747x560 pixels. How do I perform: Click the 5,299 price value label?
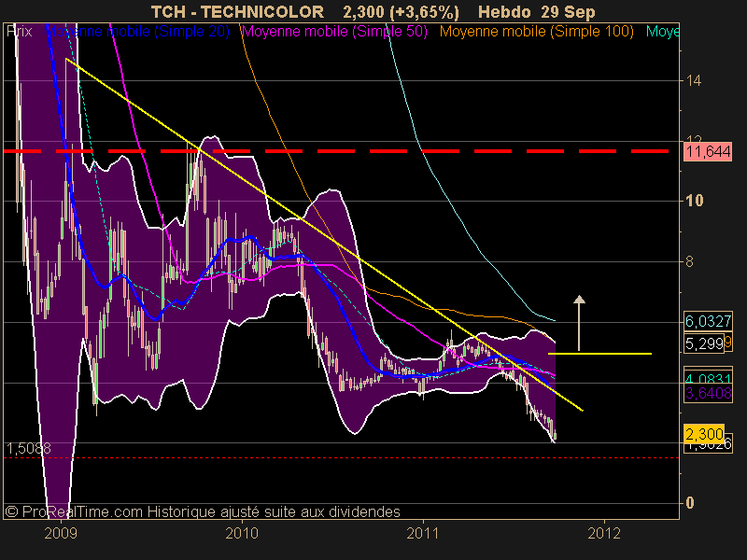[x=704, y=343]
